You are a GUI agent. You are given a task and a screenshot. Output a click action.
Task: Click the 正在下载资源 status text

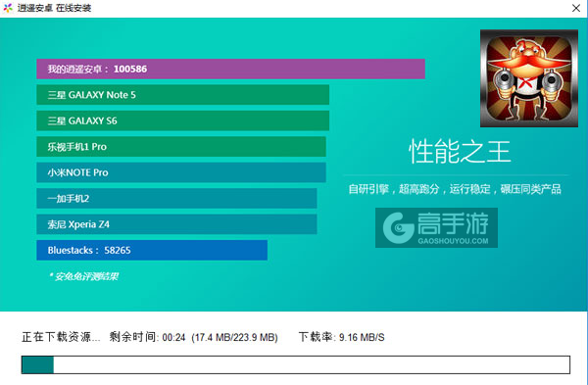61,337
